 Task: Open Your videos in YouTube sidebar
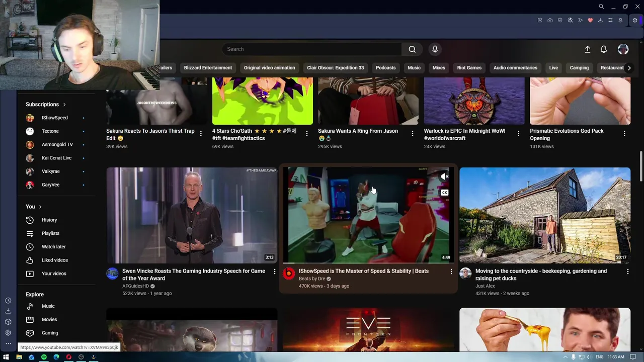point(56,274)
